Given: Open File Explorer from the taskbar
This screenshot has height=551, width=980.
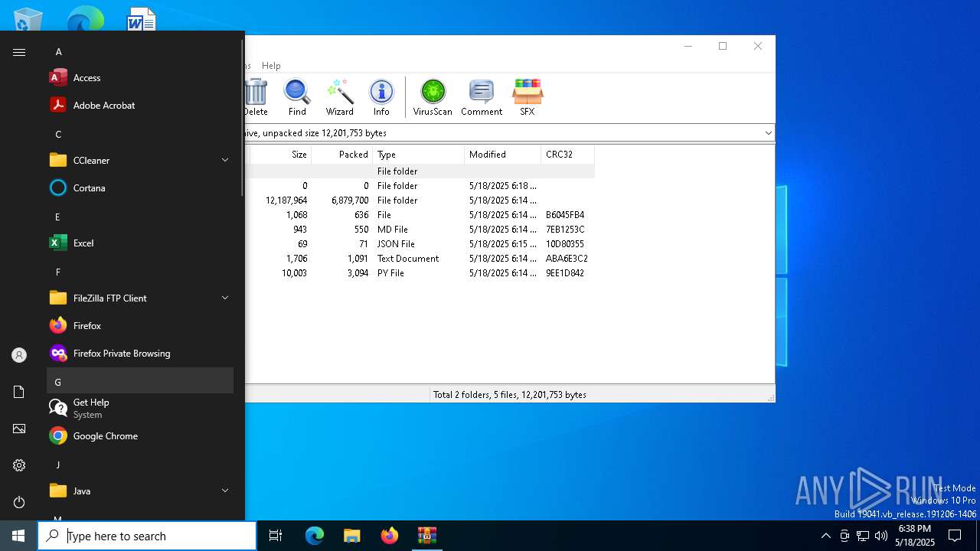Looking at the screenshot, I should (x=351, y=536).
